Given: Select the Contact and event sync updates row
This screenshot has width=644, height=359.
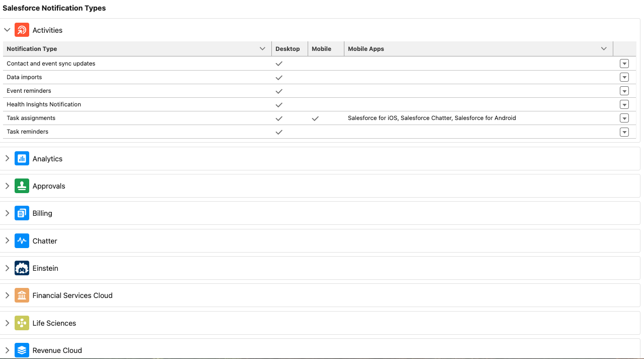Looking at the screenshot, I should (x=51, y=64).
